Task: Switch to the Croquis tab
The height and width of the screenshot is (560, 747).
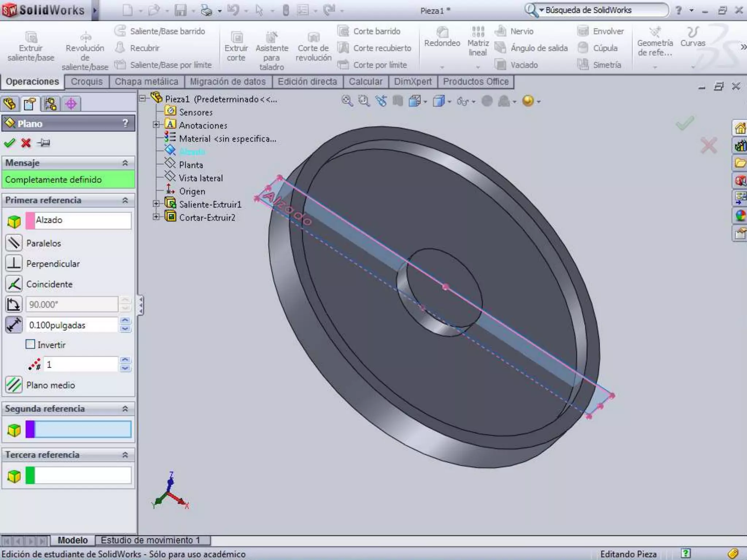Action: pos(87,82)
